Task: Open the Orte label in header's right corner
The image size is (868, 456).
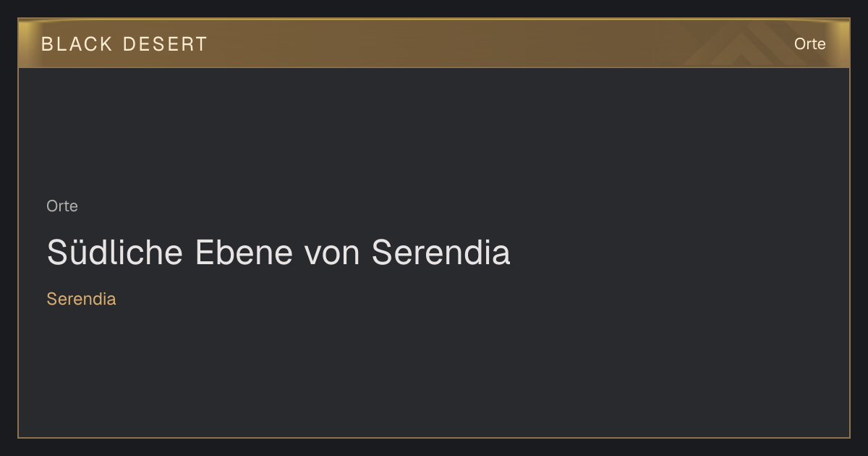Action: point(809,44)
